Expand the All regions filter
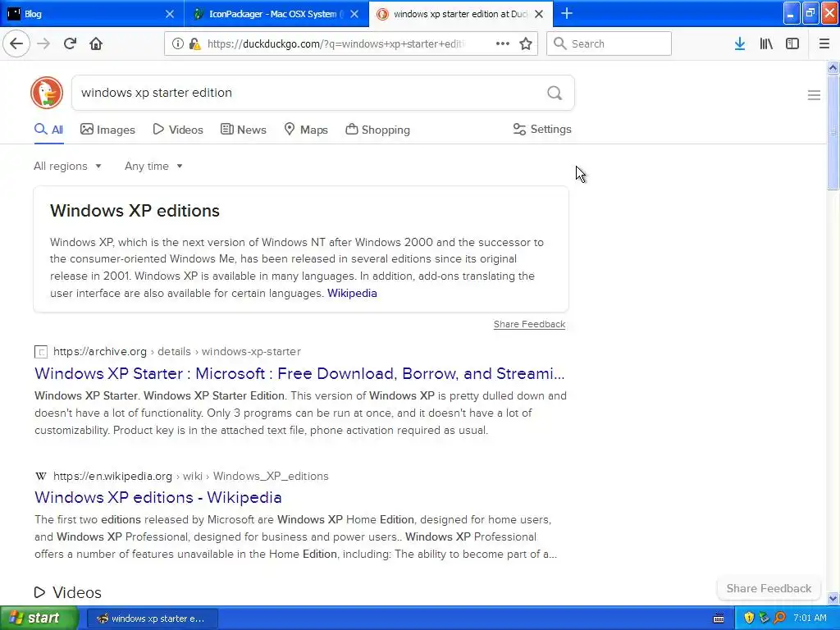 click(x=67, y=166)
